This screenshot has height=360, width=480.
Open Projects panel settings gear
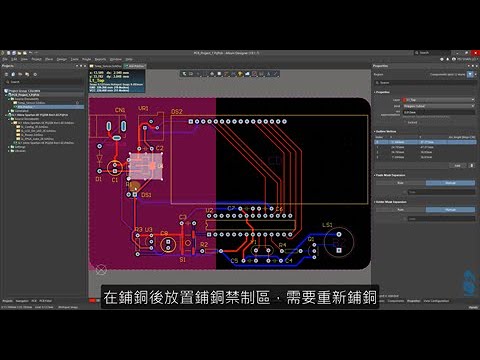click(x=35, y=74)
